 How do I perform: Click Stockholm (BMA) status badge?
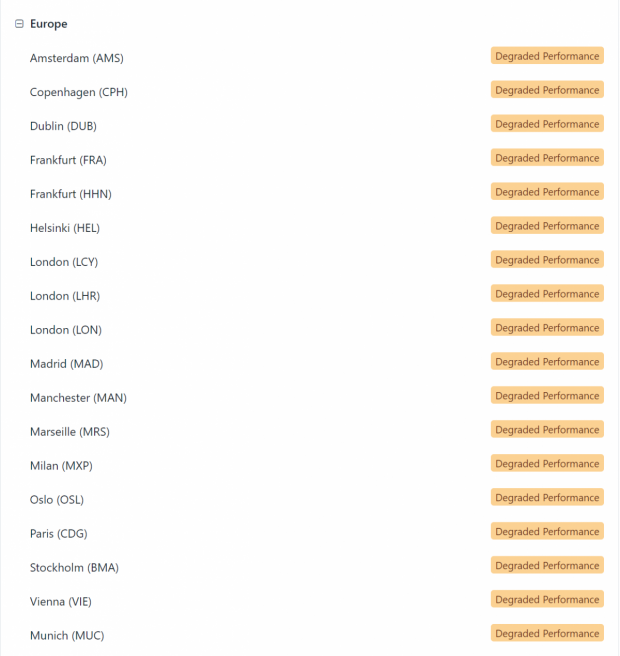(547, 566)
